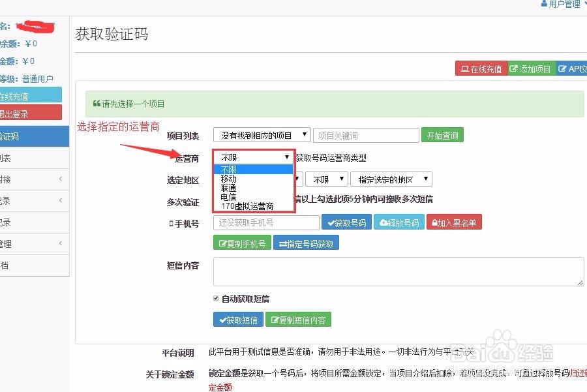Viewport: 587px width, 392px height.
Task: Select 验证码 in the left sidebar
Action: click(x=26, y=136)
